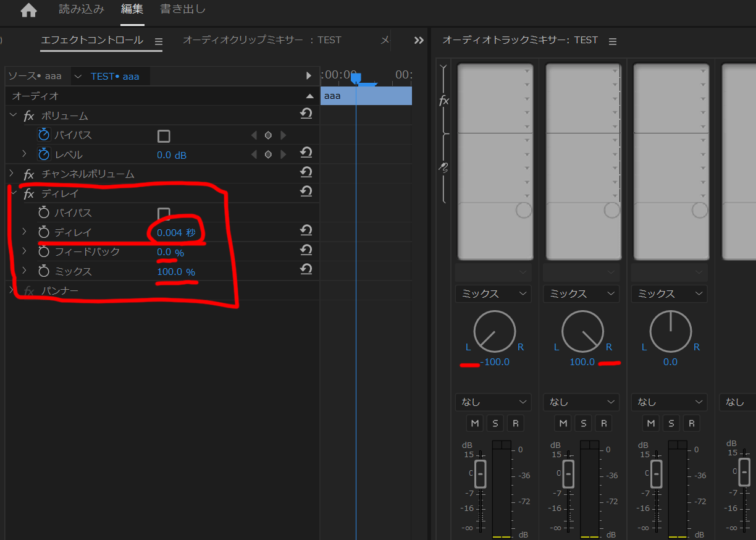Reset the チャンネルボリューム effect
The image size is (756, 540).
pos(306,172)
